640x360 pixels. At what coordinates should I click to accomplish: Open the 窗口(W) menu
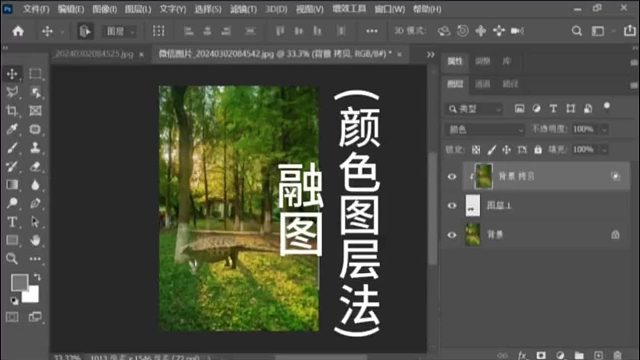pos(389,9)
